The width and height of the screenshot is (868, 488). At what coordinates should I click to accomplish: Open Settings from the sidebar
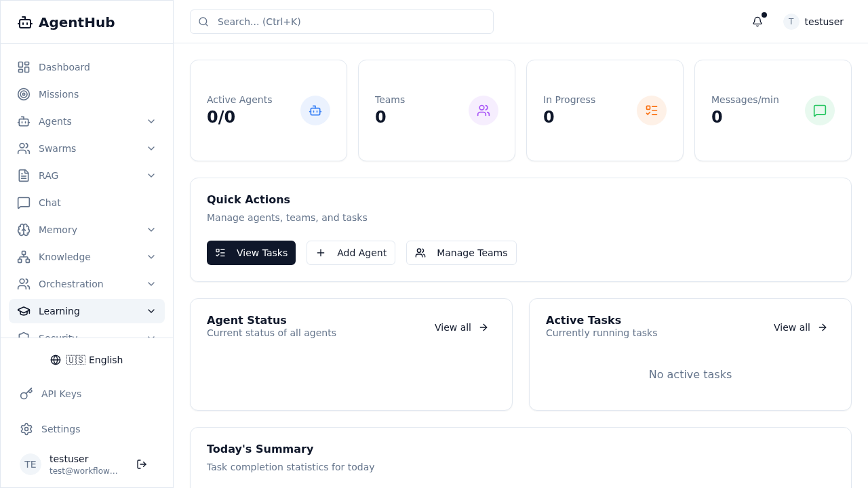tap(60, 429)
